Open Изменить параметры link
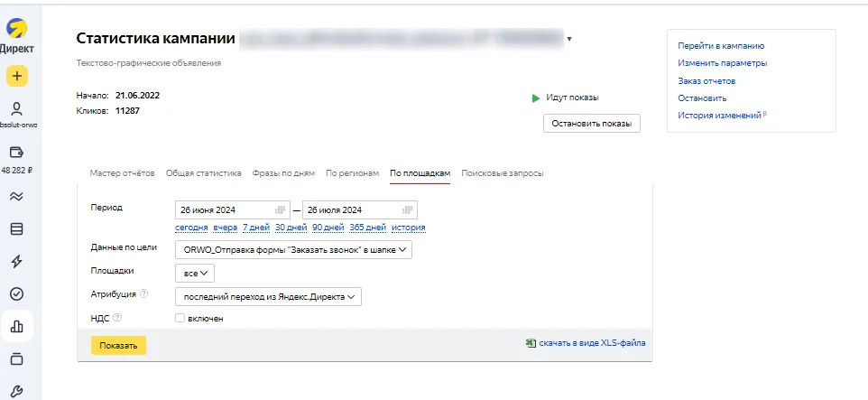The image size is (868, 400). coord(723,63)
